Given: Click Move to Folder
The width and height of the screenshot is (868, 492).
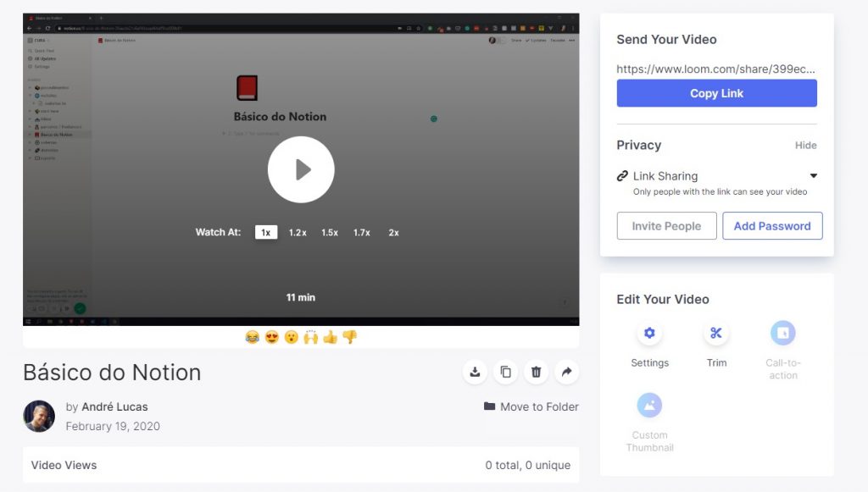Looking at the screenshot, I should click(531, 406).
